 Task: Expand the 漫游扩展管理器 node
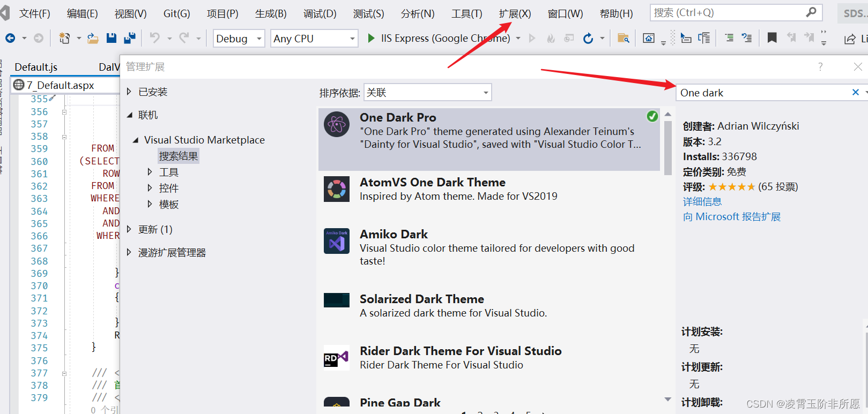tap(129, 252)
